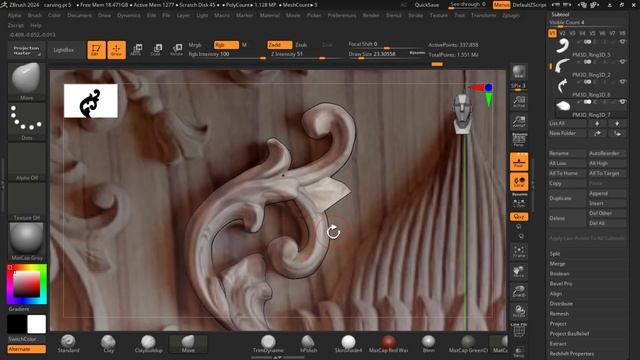Expand the Bevel Pro section
The height and width of the screenshot is (360, 640).
pyautogui.click(x=561, y=284)
